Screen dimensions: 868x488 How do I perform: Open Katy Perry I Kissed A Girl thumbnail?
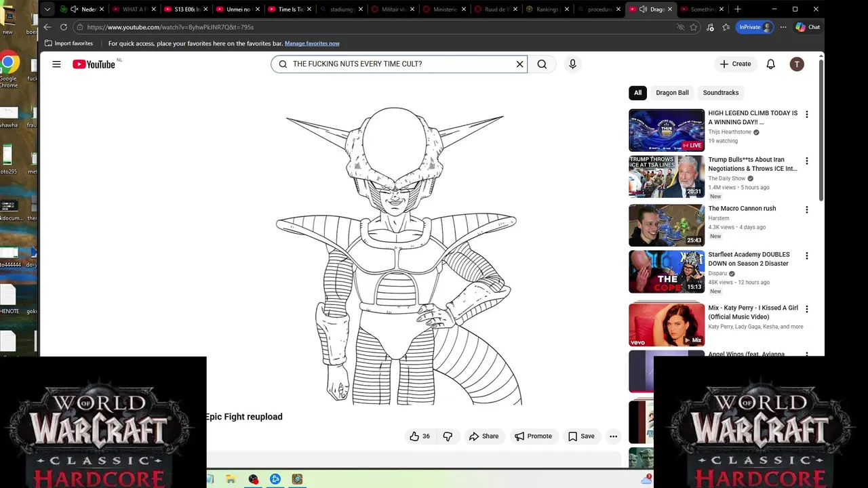(x=667, y=325)
